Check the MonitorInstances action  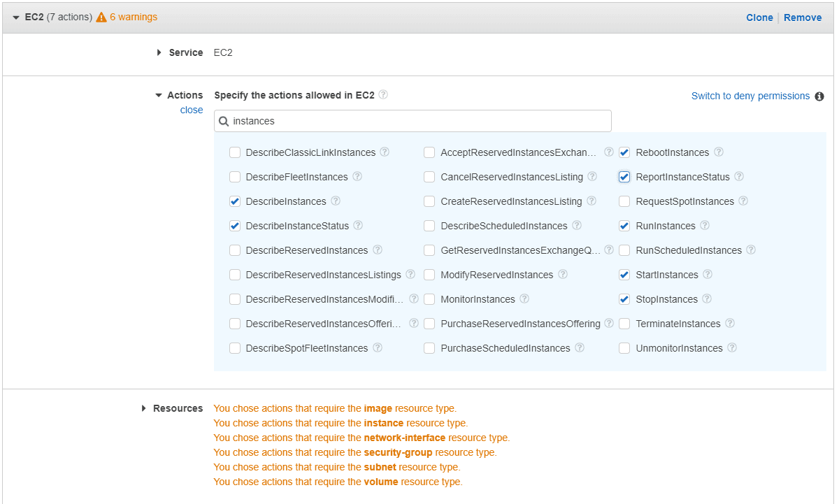click(x=429, y=298)
